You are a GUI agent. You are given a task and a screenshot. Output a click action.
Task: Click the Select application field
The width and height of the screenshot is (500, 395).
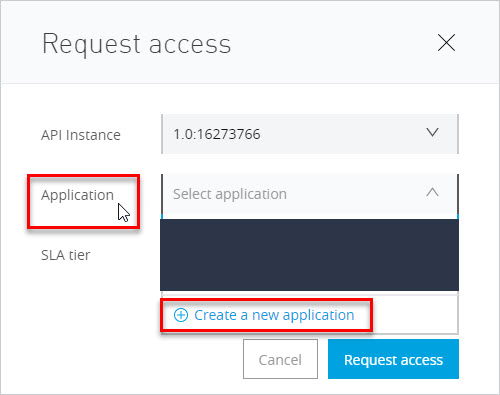tap(310, 194)
